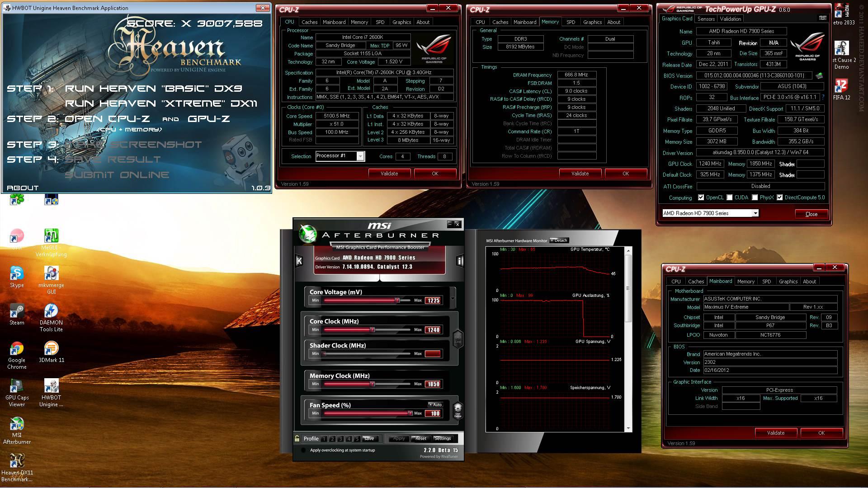Open the GPU Caps Viewer desktop icon

click(17, 393)
